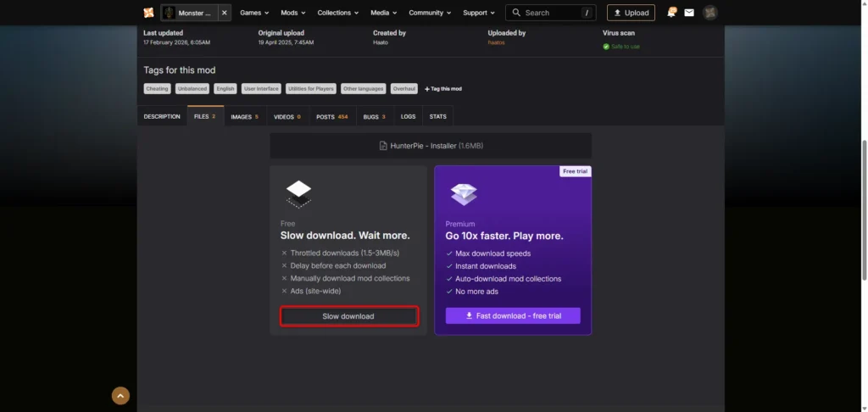Viewport: 868px width, 412px height.
Task: Click the page vertical scrollbar thumb
Action: [864, 210]
